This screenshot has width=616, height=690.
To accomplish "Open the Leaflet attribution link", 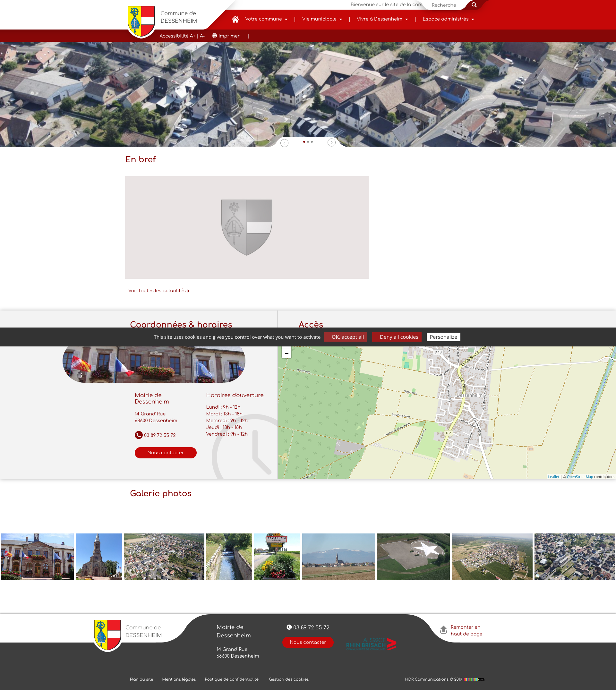I will click(553, 476).
